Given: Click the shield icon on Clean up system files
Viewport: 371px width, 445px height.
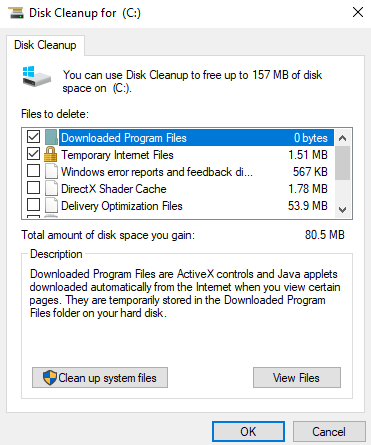Looking at the screenshot, I should pyautogui.click(x=50, y=378).
